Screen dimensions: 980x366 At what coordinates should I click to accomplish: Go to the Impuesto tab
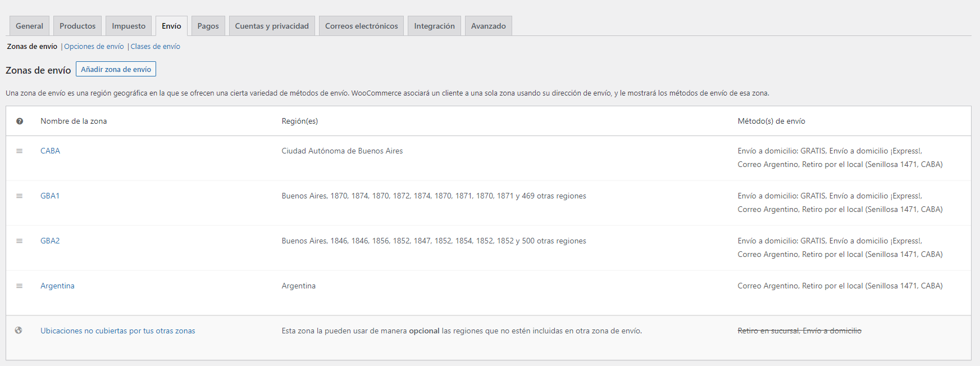click(x=128, y=26)
